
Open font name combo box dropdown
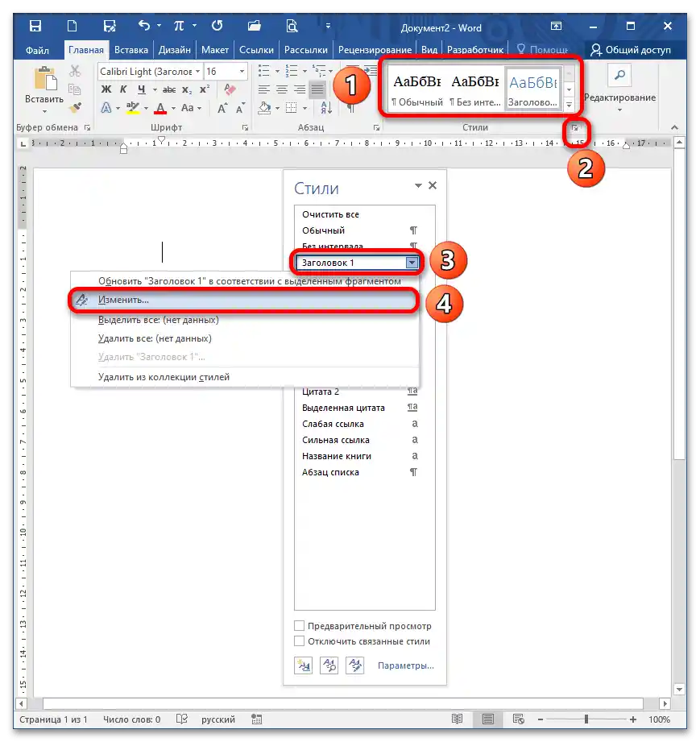coord(198,72)
